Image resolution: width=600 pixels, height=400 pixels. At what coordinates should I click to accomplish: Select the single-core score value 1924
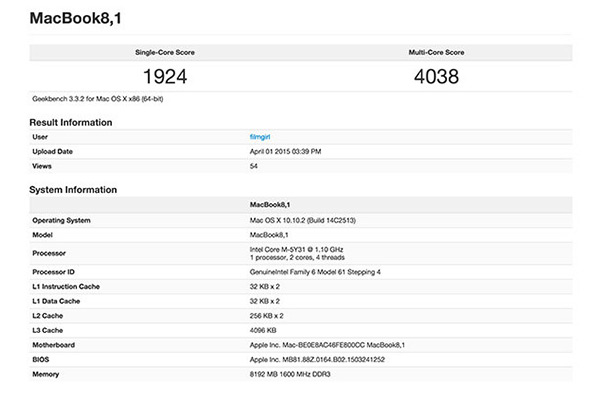(x=164, y=76)
